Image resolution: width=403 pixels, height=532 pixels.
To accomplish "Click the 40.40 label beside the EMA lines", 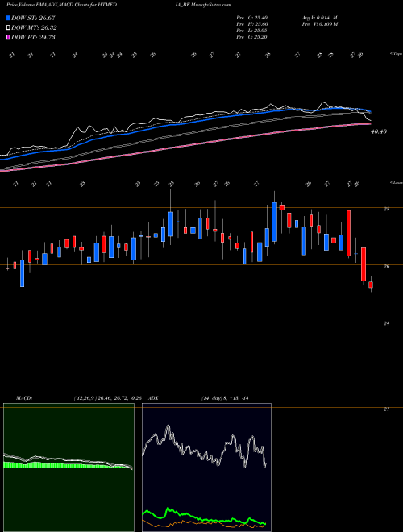I will click(x=379, y=131).
